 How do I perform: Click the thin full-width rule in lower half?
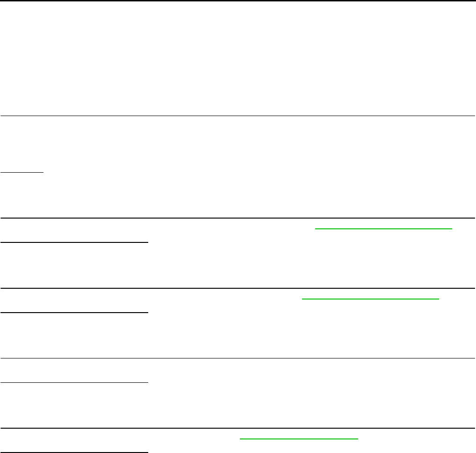238,358
